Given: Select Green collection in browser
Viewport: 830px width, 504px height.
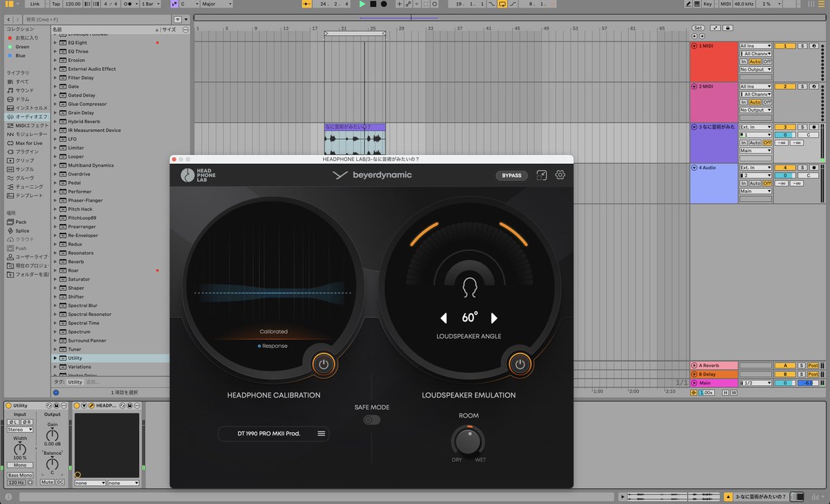Looking at the screenshot, I should click(x=22, y=47).
